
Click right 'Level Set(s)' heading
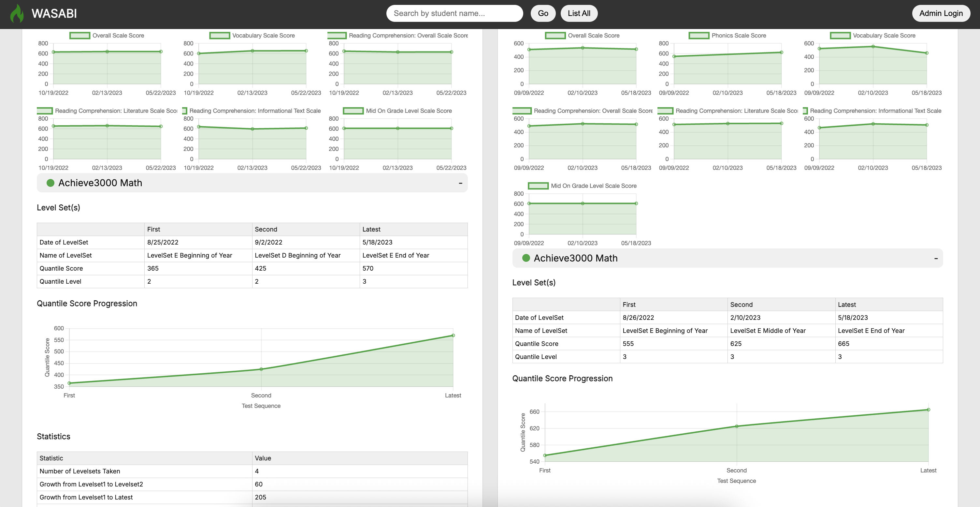pyautogui.click(x=534, y=282)
